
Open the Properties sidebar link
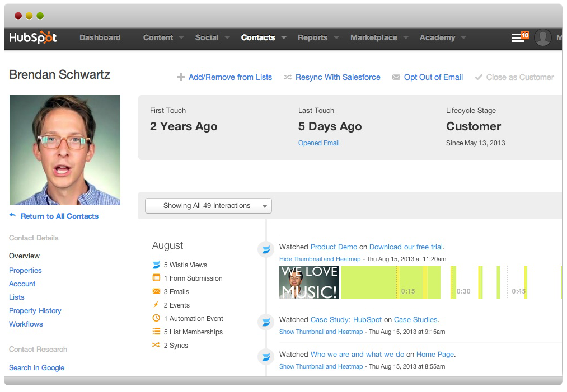tap(25, 270)
